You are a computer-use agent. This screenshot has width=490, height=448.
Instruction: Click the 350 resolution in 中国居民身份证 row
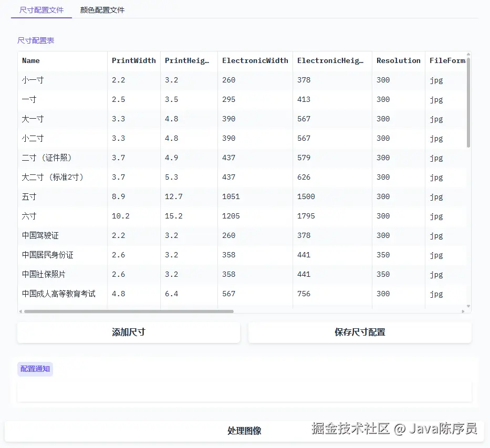click(x=399, y=255)
